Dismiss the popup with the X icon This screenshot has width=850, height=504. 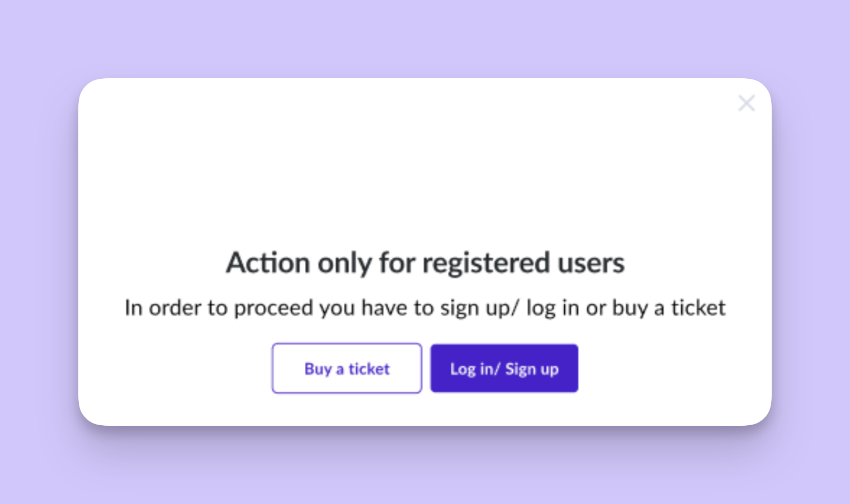747,103
